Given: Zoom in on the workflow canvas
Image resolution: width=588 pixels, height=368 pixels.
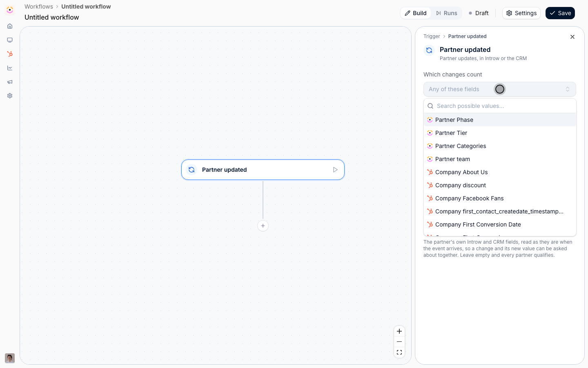Looking at the screenshot, I should tap(399, 331).
